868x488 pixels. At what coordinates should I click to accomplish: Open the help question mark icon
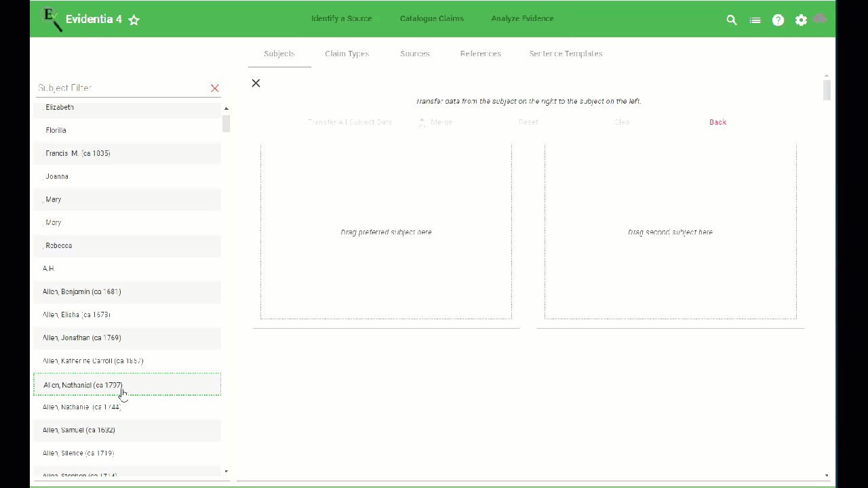[778, 20]
